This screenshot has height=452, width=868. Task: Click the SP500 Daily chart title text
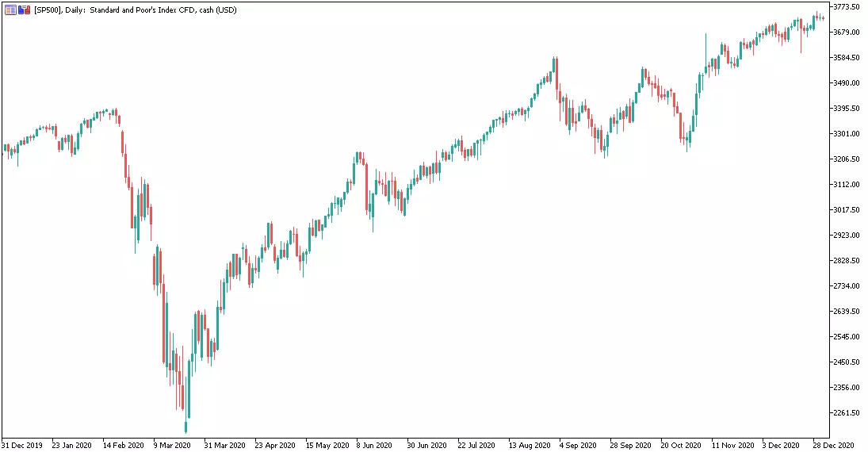(x=135, y=10)
